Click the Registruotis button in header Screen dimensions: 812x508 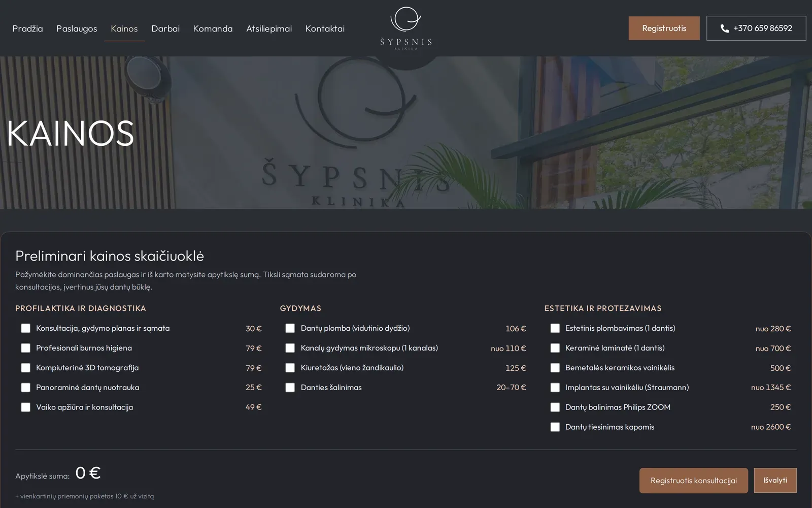(x=664, y=28)
